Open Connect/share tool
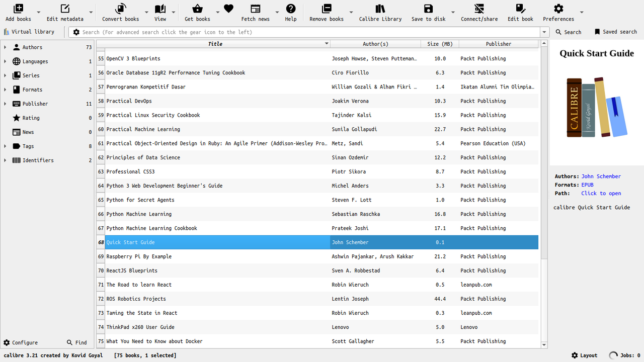Image resolution: width=644 pixels, height=362 pixels. click(x=479, y=9)
